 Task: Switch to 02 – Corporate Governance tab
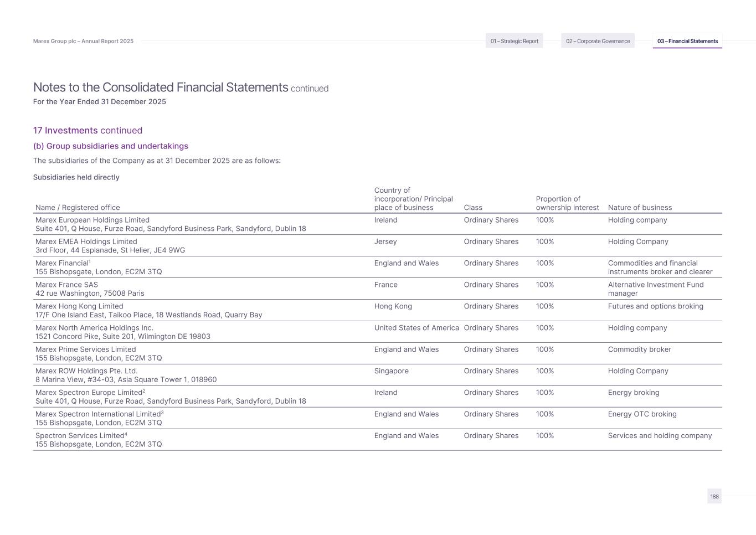[598, 41]
